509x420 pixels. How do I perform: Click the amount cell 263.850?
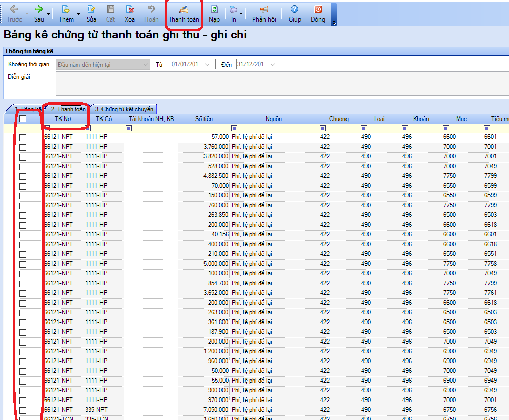204,215
